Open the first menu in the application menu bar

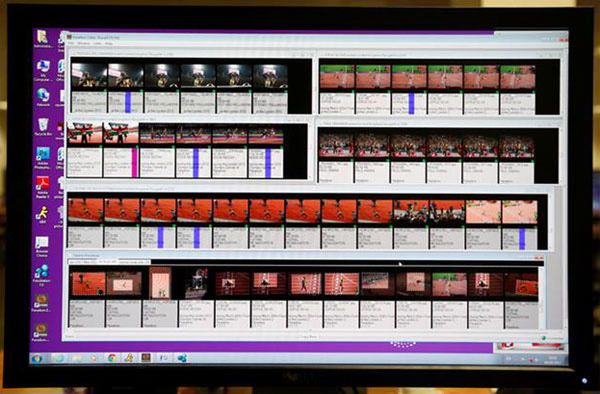click(71, 44)
